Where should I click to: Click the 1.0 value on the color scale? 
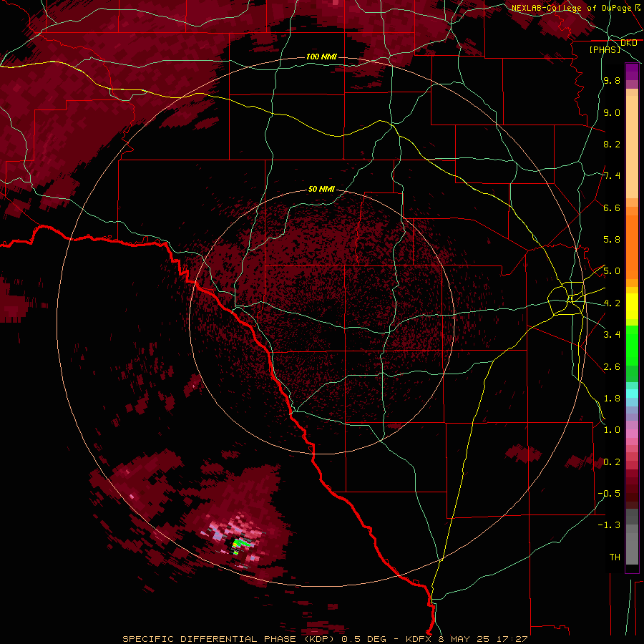tap(612, 430)
